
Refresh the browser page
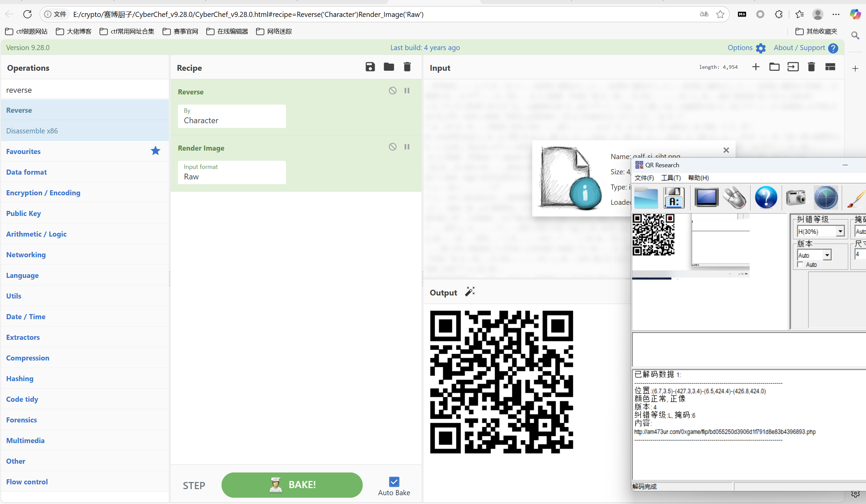(27, 14)
